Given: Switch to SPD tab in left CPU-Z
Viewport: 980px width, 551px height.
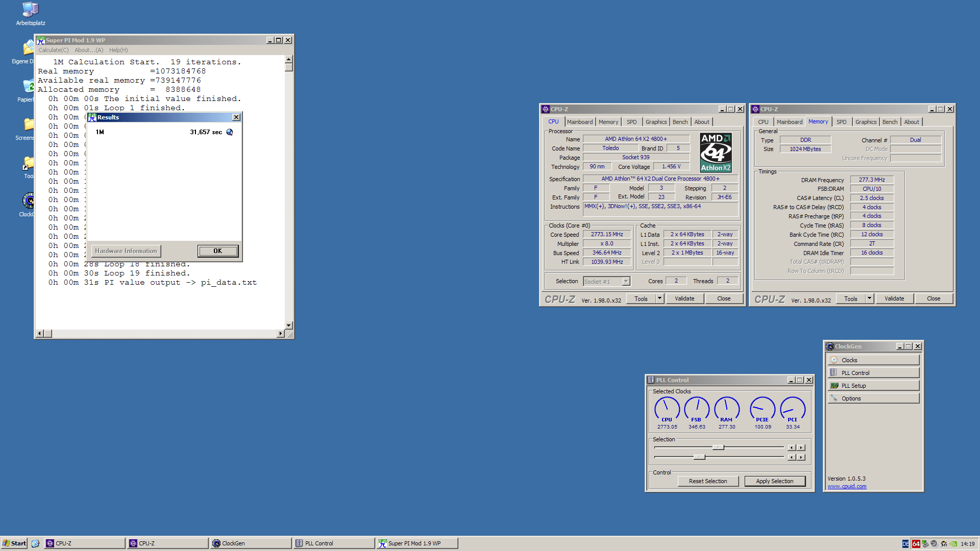Looking at the screenshot, I should (x=632, y=122).
